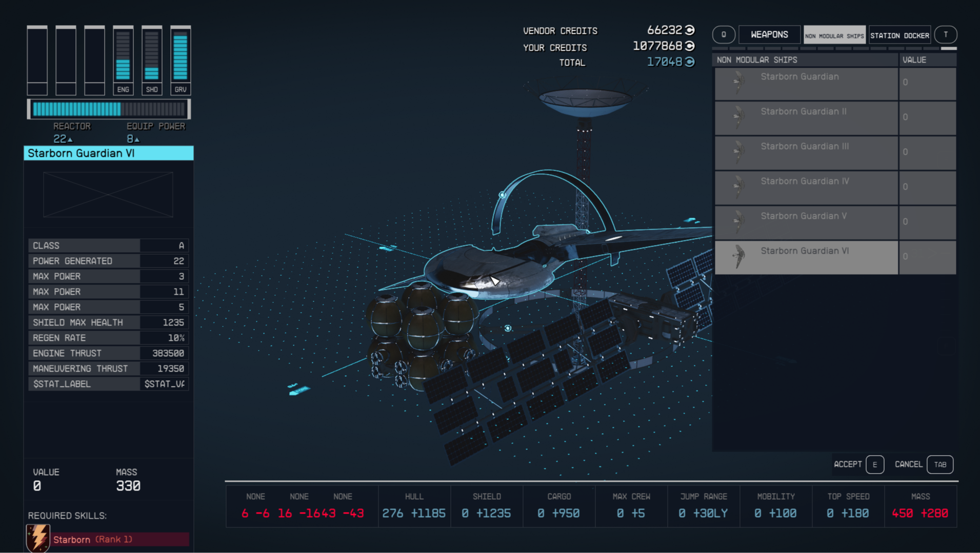Click the Engine Thrust stat row
This screenshot has height=553, width=980.
coord(109,353)
